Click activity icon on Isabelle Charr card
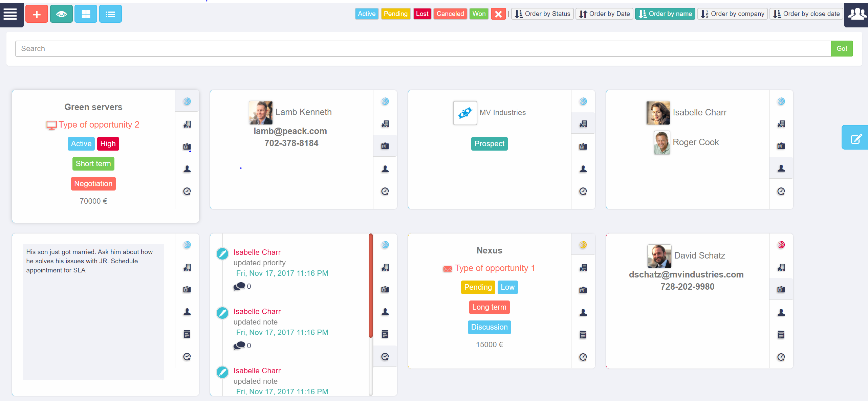 (781, 192)
